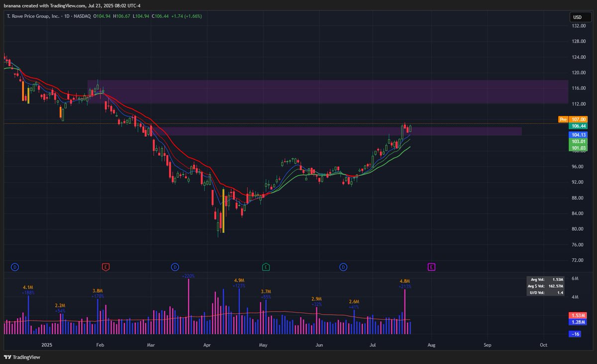Image resolution: width=597 pixels, height=364 pixels.
Task: Click the red earnings E marker
Action: click(x=105, y=268)
